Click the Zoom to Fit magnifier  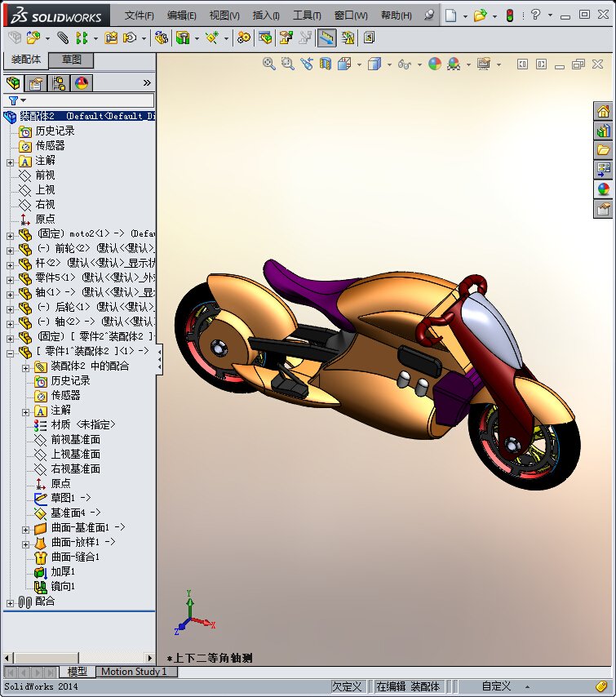268,64
